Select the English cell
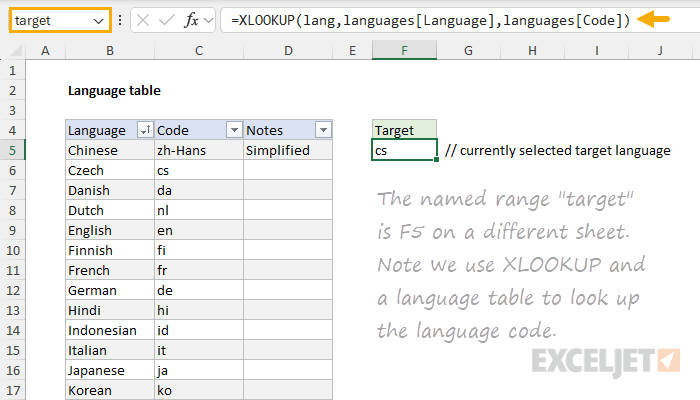Screen dimensions: 700x400 [x=110, y=230]
